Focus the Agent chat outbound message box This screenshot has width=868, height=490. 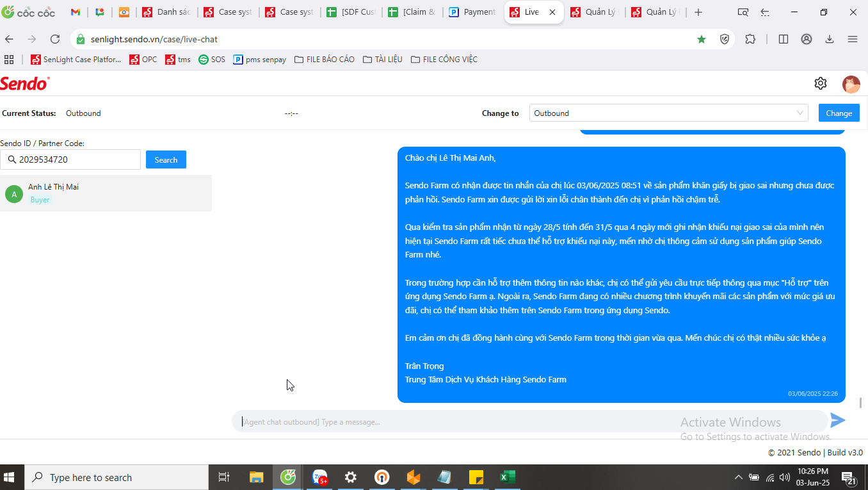(530, 421)
